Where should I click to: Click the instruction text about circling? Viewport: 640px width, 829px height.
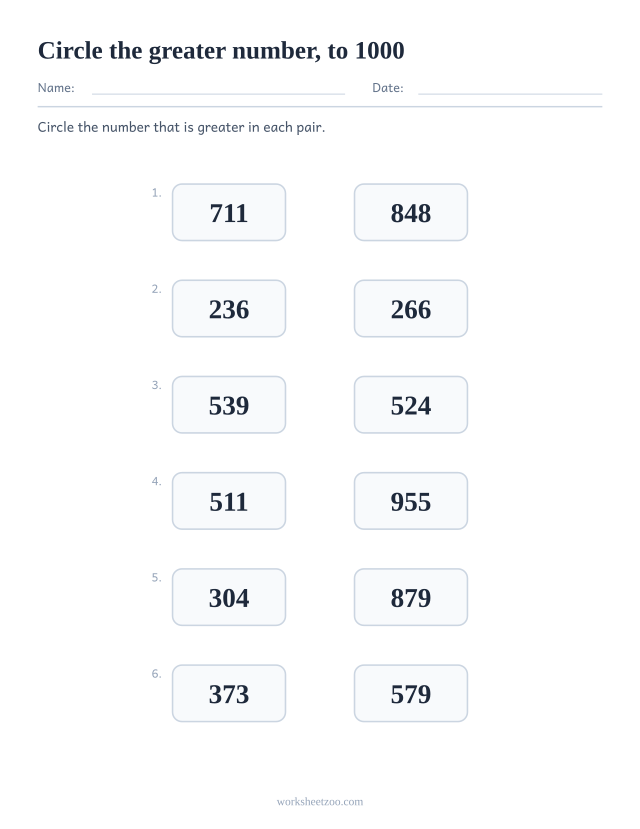[181, 127]
